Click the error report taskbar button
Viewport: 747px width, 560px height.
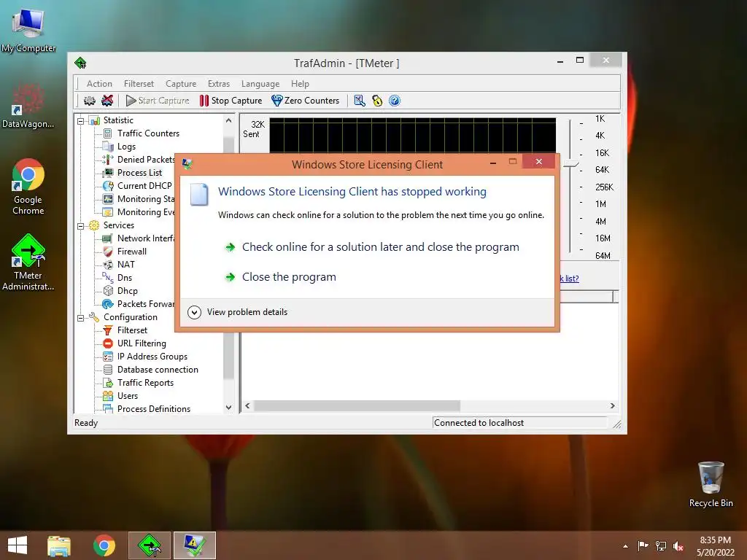[194, 545]
